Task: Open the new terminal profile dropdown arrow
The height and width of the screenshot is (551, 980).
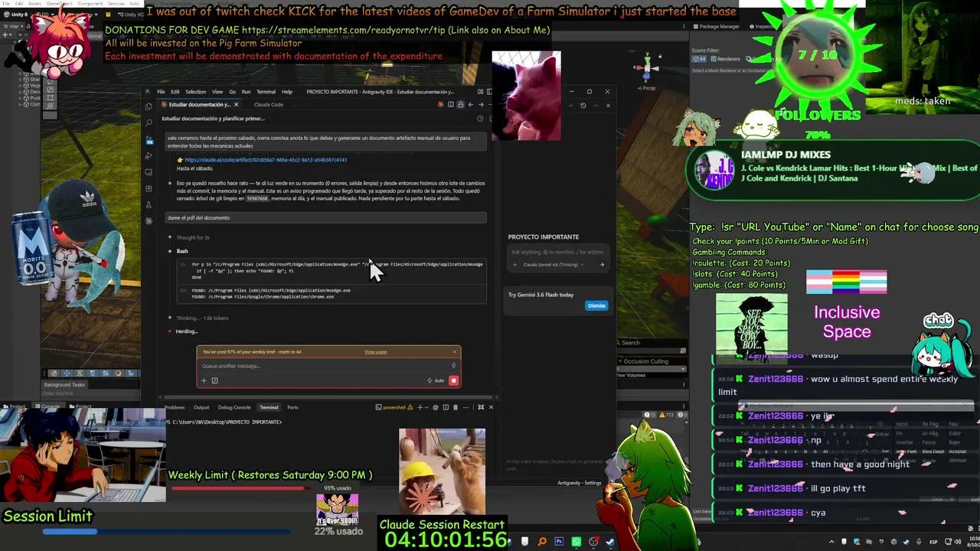Action: pos(426,407)
